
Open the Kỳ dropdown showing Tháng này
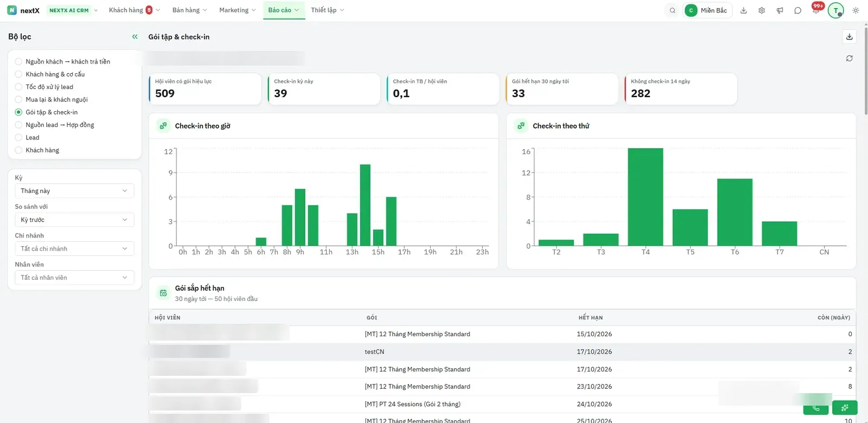pos(74,191)
